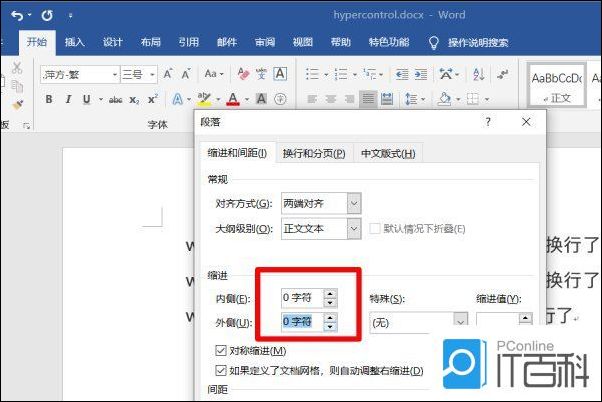Click the Undo arrow icon
602x402 pixels.
pyautogui.click(x=17, y=15)
